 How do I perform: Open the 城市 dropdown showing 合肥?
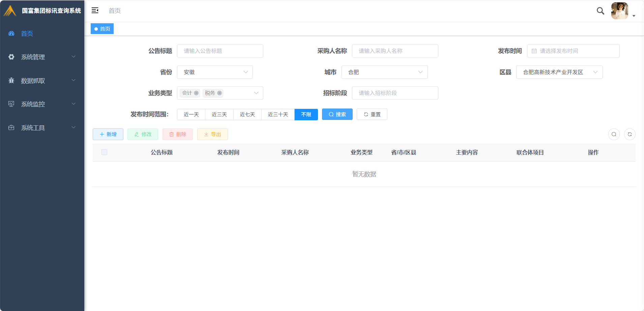click(x=384, y=72)
